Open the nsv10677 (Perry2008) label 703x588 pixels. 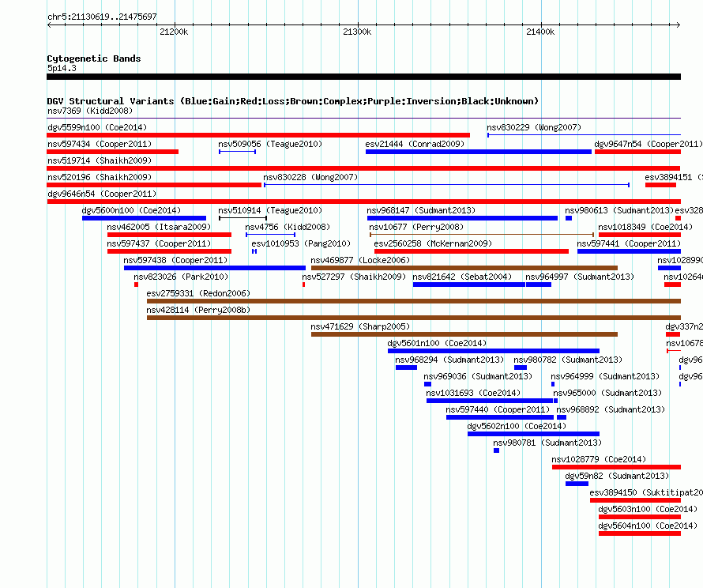click(x=416, y=227)
